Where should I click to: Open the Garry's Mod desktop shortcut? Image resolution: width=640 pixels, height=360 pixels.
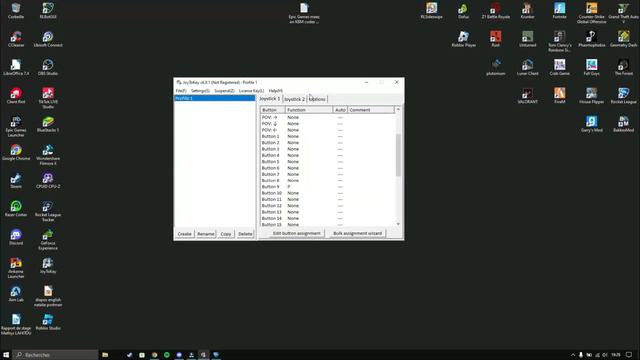click(591, 124)
